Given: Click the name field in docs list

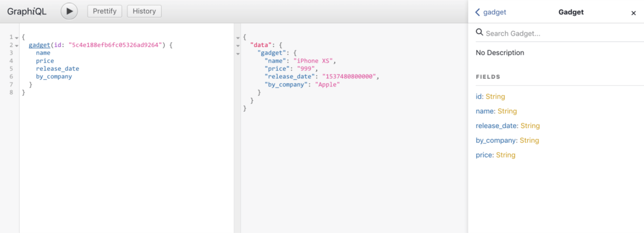Looking at the screenshot, I should (484, 111).
